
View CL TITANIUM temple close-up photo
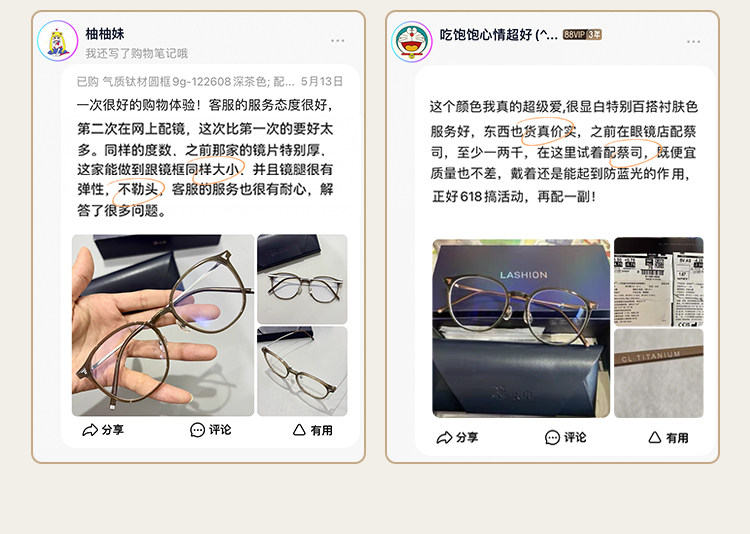pos(659,373)
